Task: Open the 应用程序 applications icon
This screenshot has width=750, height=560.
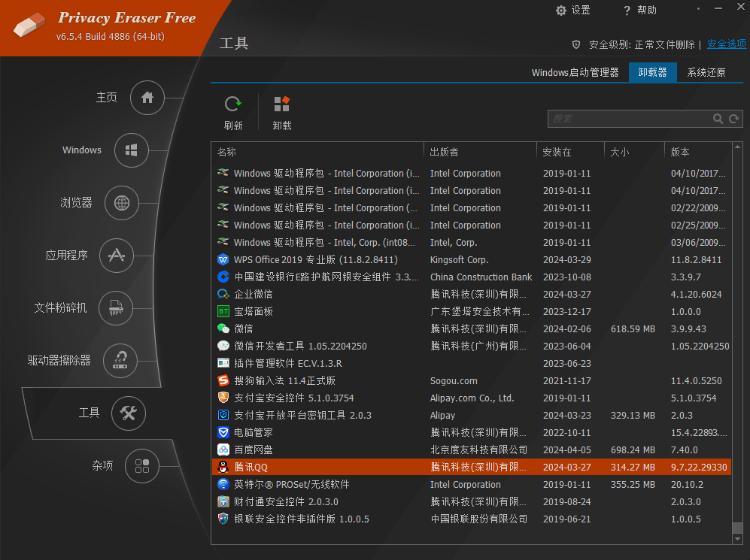Action: (117, 256)
